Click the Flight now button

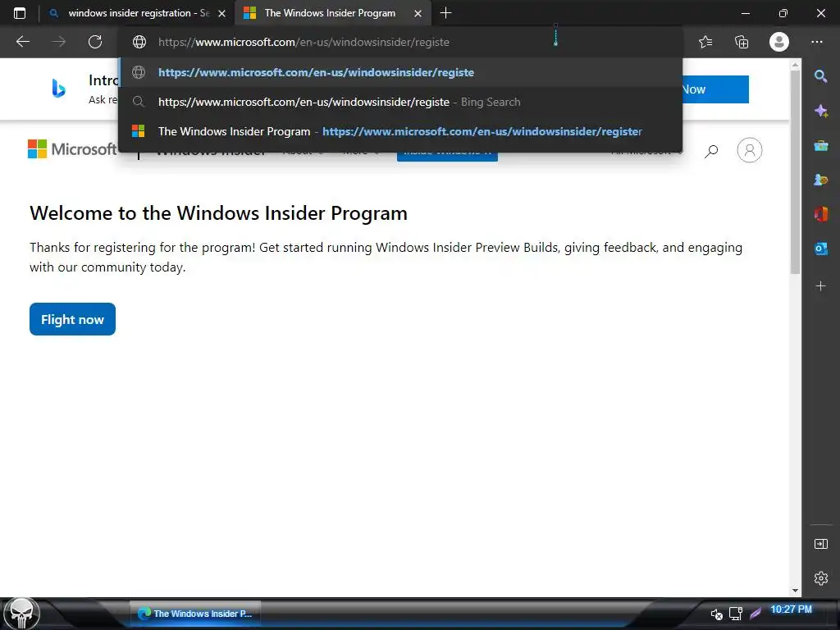[72, 319]
